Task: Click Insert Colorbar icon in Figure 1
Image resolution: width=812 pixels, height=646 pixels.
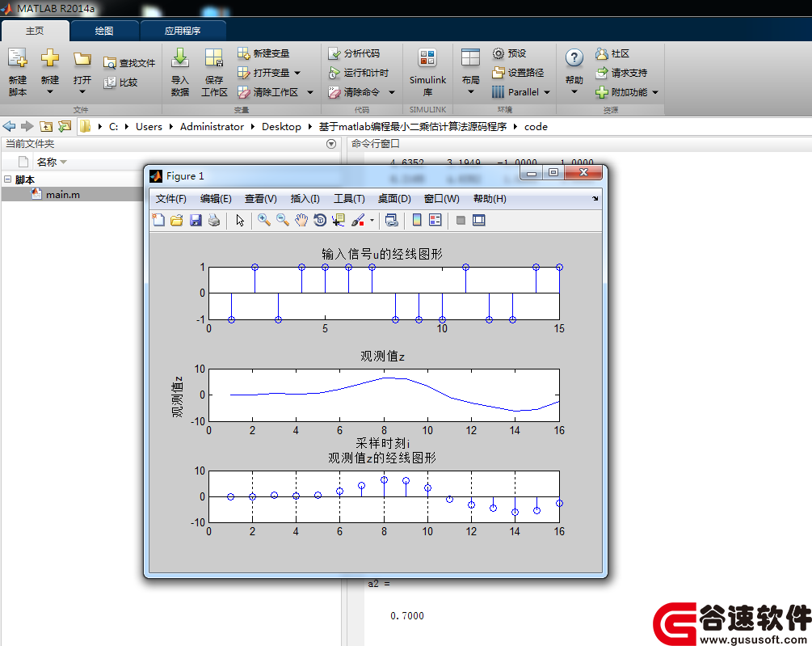Action: [417, 220]
